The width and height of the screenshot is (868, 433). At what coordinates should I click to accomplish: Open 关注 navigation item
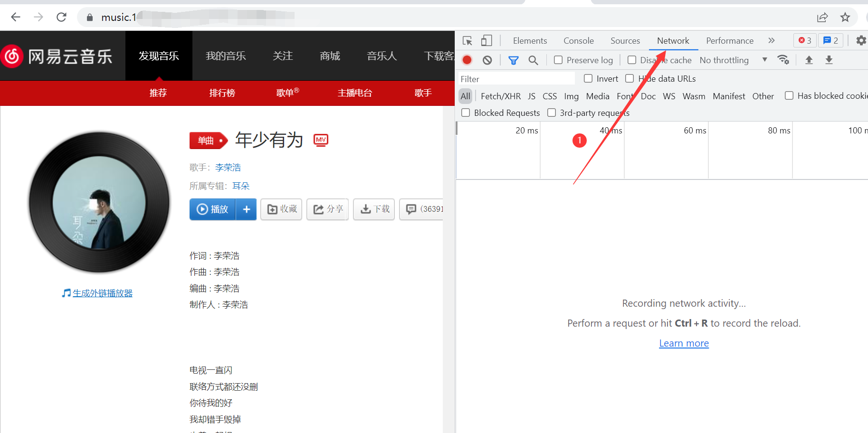pos(283,56)
